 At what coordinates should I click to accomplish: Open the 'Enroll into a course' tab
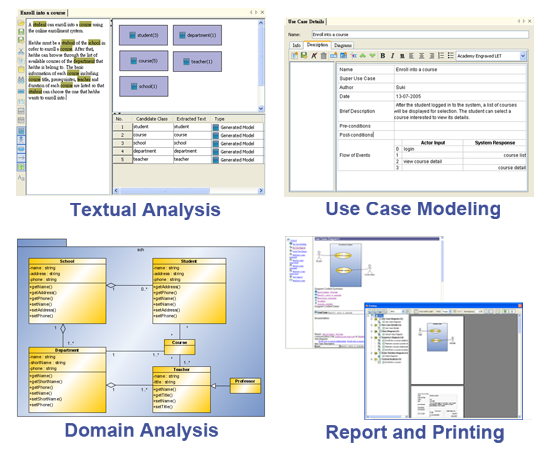point(42,13)
